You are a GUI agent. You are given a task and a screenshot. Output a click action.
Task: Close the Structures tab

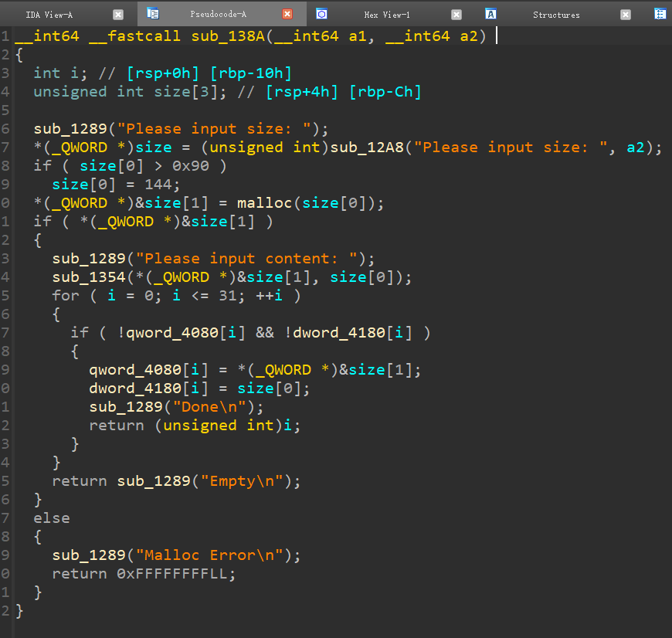(626, 15)
